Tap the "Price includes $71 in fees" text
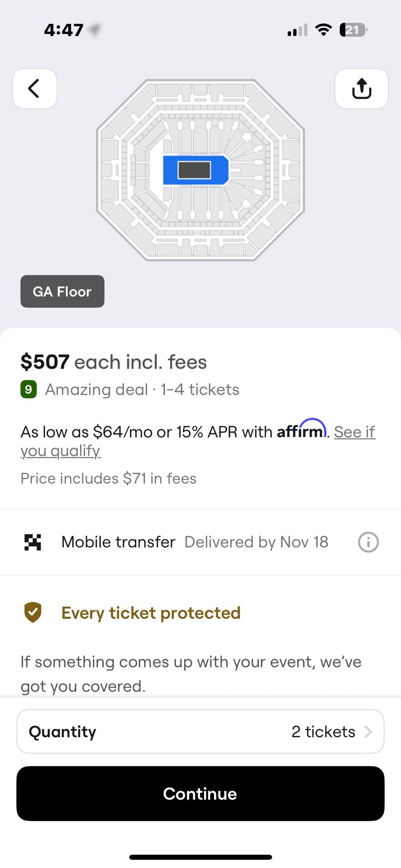 point(108,478)
